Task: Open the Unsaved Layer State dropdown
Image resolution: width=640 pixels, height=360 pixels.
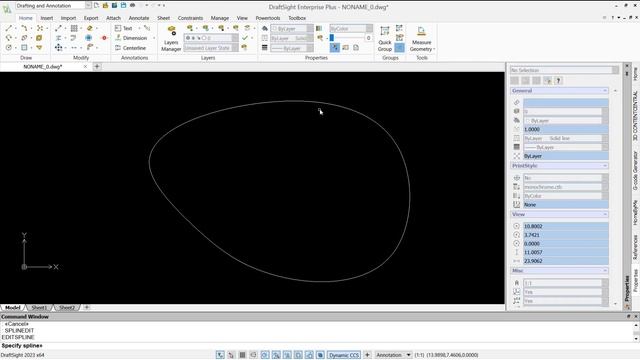Action: click(x=211, y=48)
